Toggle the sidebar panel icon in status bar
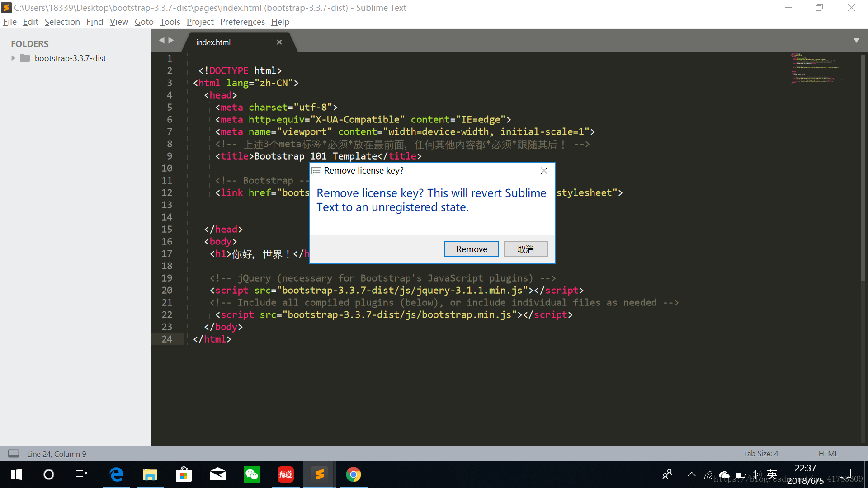 coord(14,453)
